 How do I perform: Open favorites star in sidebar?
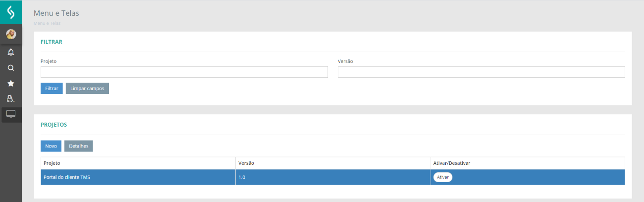pos(10,83)
